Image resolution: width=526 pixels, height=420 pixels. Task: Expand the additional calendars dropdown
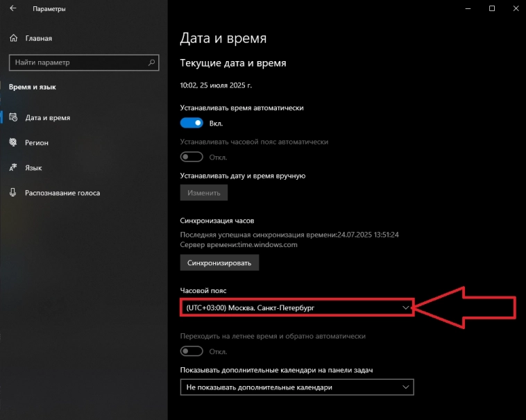click(x=297, y=387)
